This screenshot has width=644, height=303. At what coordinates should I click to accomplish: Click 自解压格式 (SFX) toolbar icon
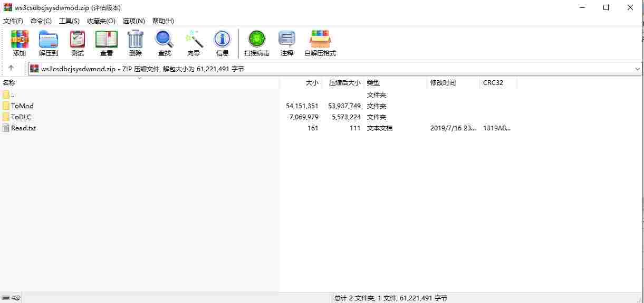pos(320,39)
